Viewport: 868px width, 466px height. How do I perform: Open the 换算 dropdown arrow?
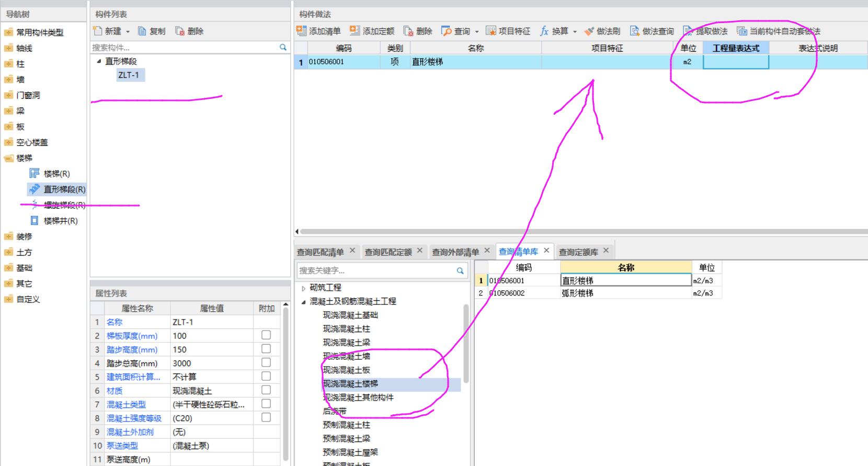[x=575, y=32]
